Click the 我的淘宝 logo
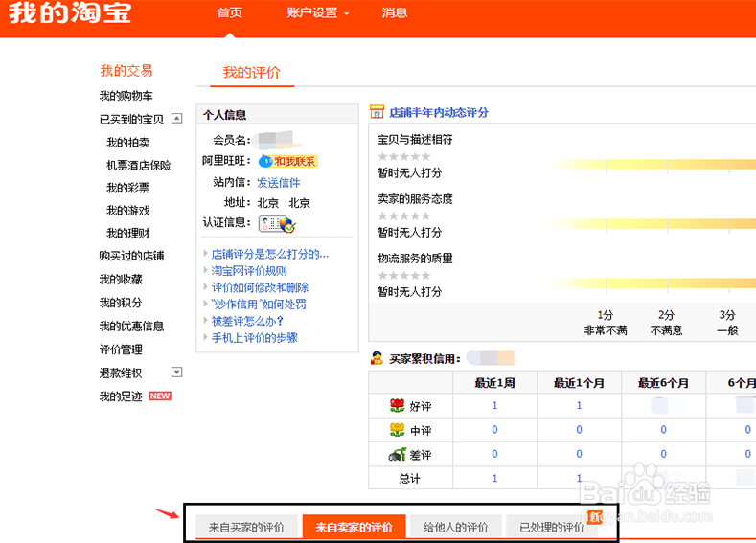This screenshot has height=543, width=756. tap(70, 12)
